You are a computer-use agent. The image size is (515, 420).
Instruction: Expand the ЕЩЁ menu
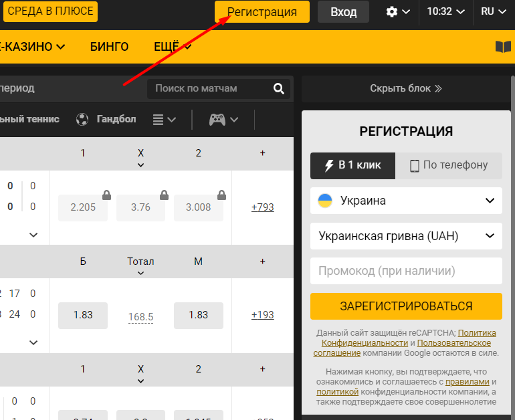coord(173,47)
